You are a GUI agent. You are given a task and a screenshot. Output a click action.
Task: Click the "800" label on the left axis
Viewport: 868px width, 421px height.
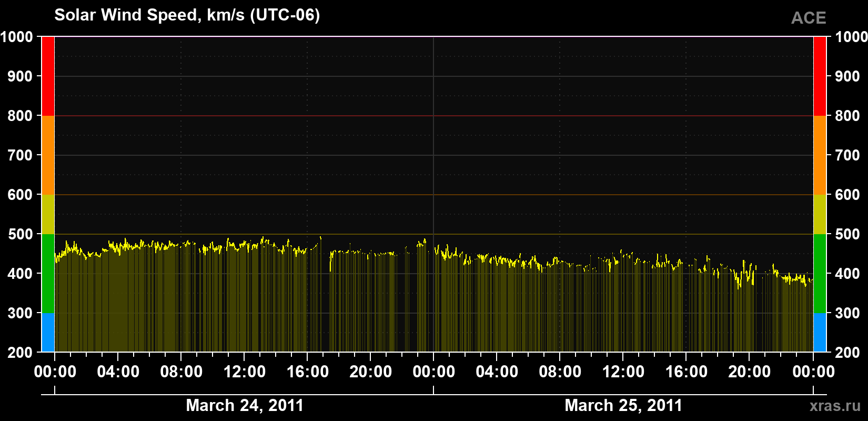coord(21,116)
